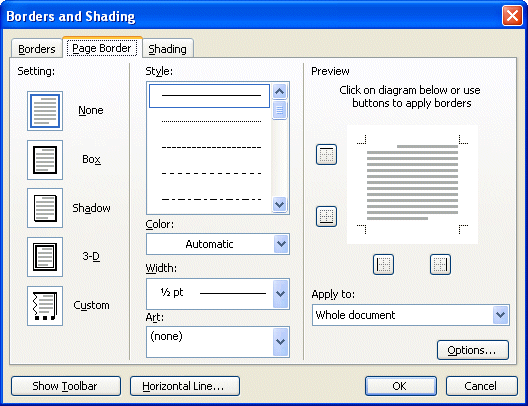Click the None setting label

click(91, 110)
